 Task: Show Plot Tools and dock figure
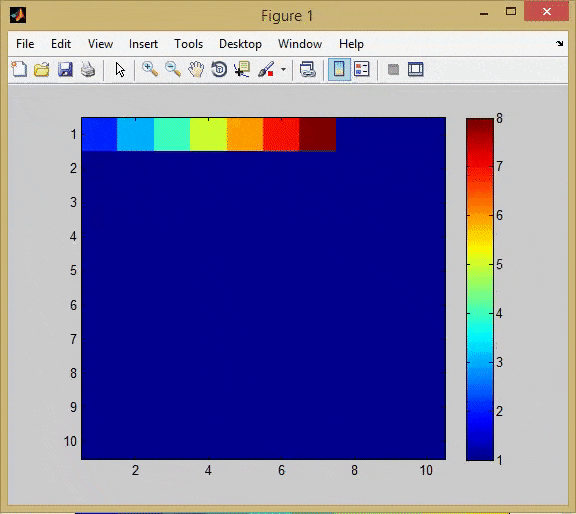click(x=416, y=69)
